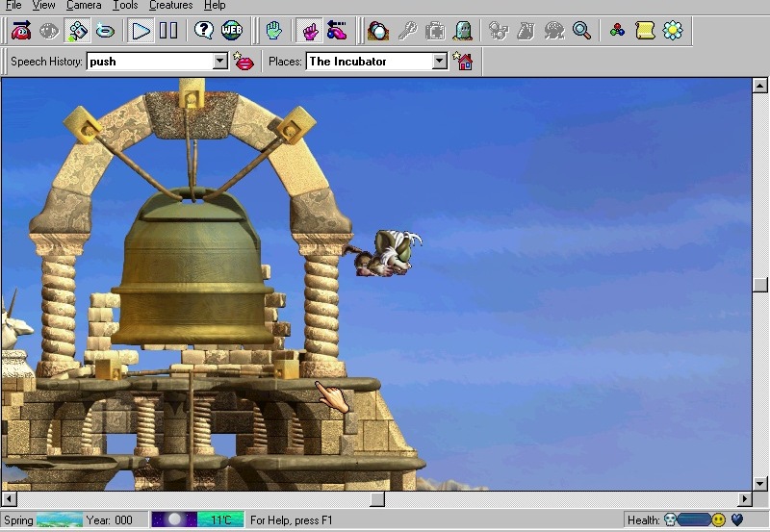Click the magnifying glass observation icon
The height and width of the screenshot is (532, 770).
tap(581, 31)
